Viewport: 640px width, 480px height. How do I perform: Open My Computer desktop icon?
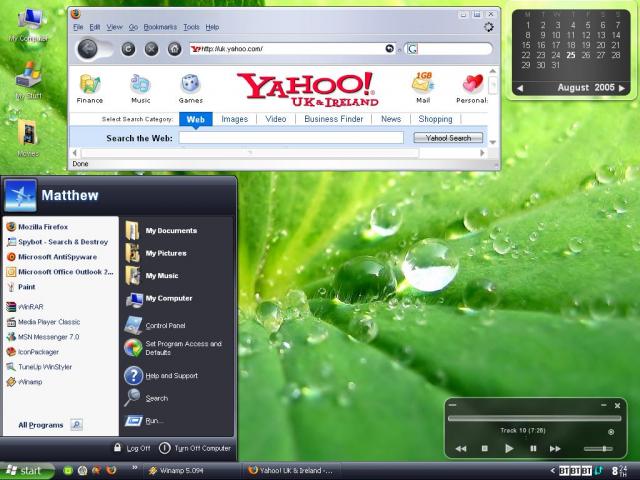click(29, 25)
